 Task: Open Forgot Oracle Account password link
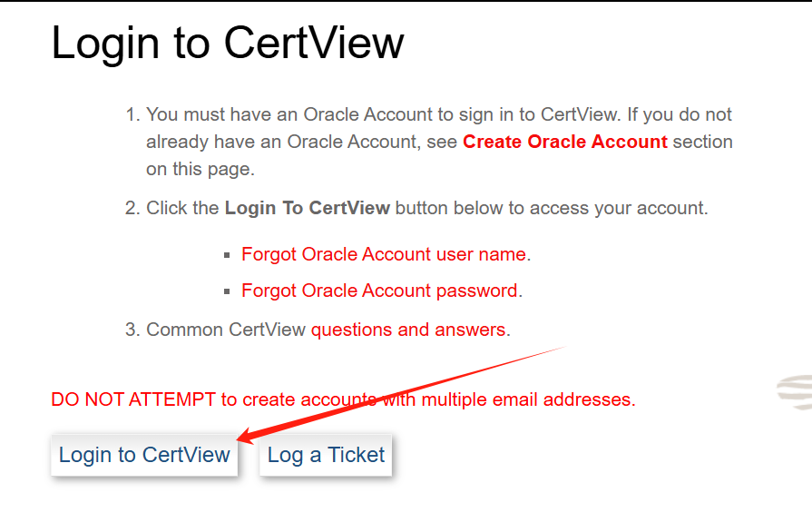click(379, 291)
